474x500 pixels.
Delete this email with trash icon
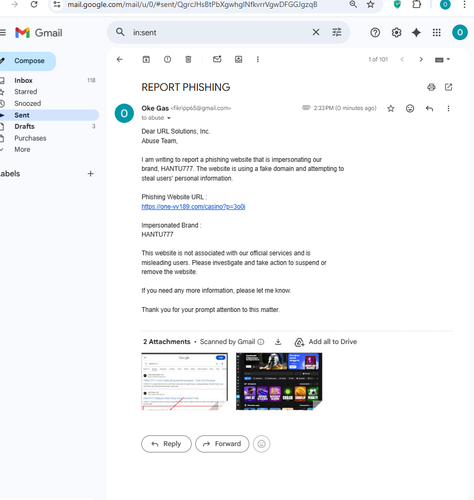pos(188,59)
